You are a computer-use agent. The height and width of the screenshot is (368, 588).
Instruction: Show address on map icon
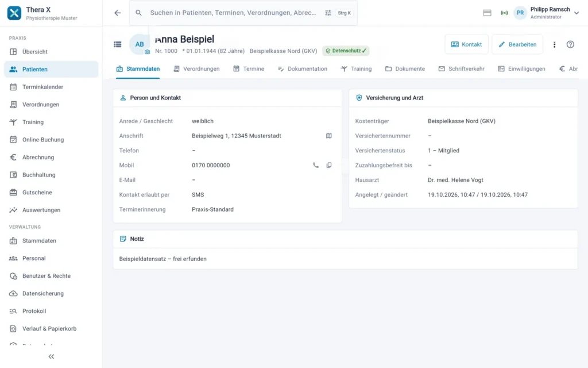(329, 136)
